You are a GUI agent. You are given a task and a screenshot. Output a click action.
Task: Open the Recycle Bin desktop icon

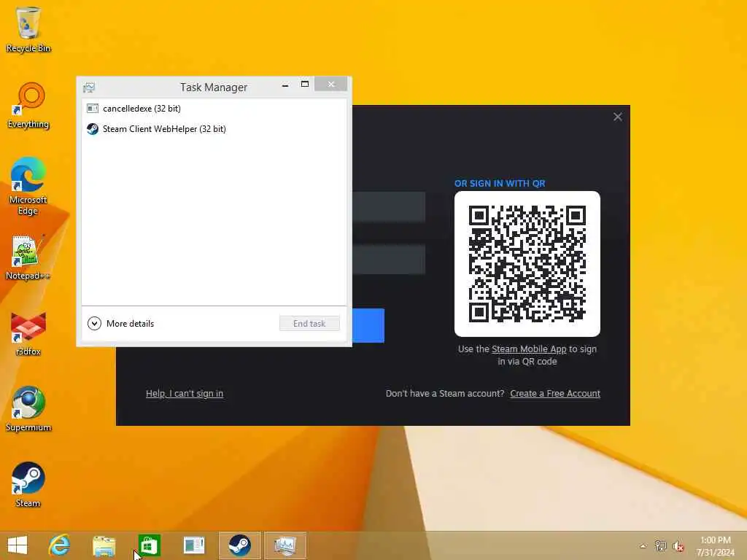coord(28,29)
